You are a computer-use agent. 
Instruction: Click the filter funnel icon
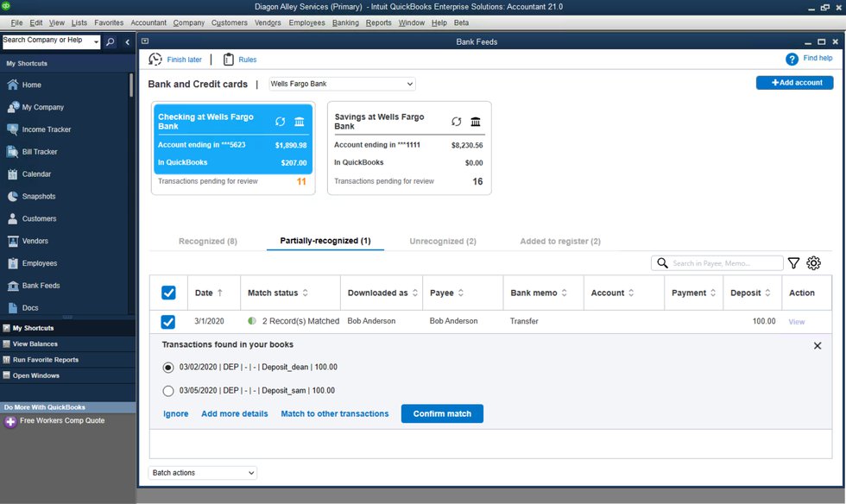click(x=793, y=263)
